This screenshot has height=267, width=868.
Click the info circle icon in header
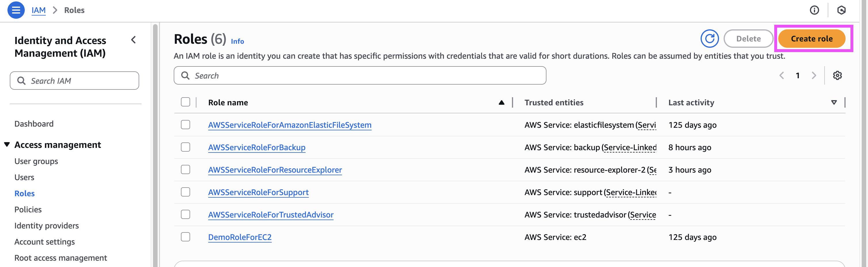pos(815,10)
